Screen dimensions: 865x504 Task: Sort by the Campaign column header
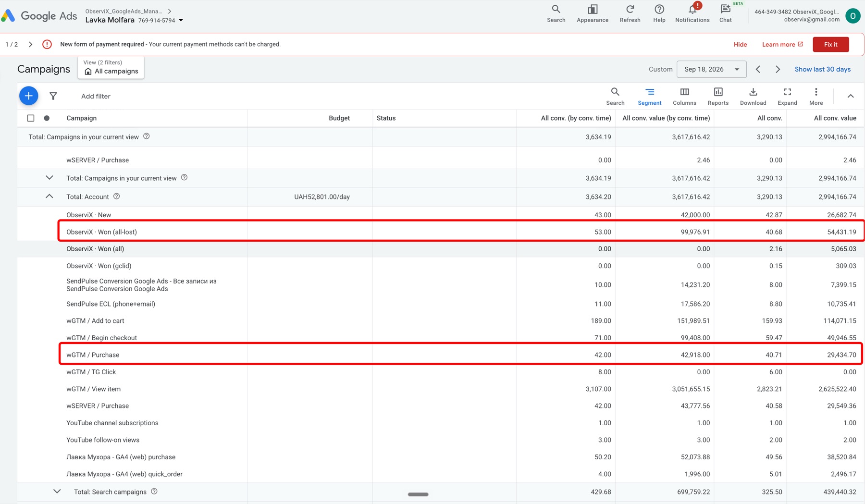point(81,118)
